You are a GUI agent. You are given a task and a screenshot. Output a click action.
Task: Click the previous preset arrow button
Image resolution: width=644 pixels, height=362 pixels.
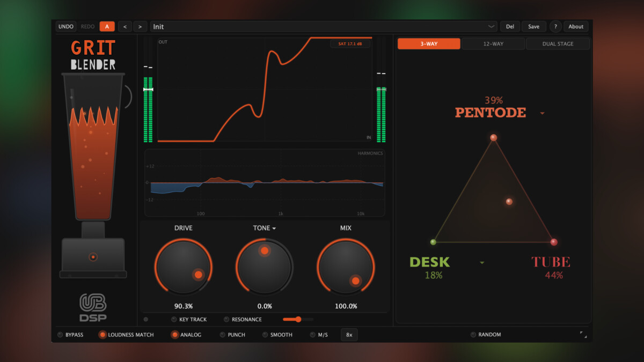(x=125, y=27)
